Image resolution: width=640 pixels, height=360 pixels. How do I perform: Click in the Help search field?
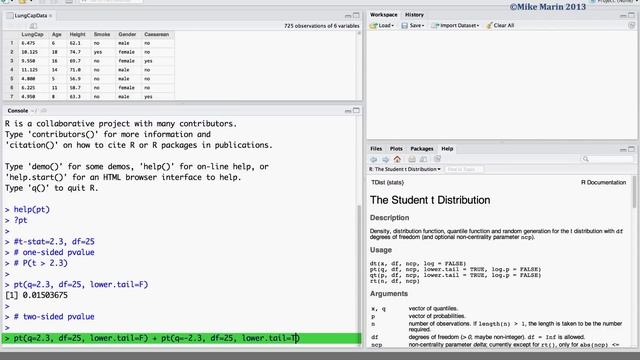608,159
